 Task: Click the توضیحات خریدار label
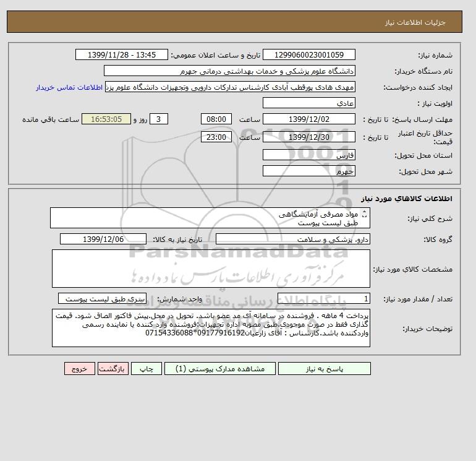427,329
